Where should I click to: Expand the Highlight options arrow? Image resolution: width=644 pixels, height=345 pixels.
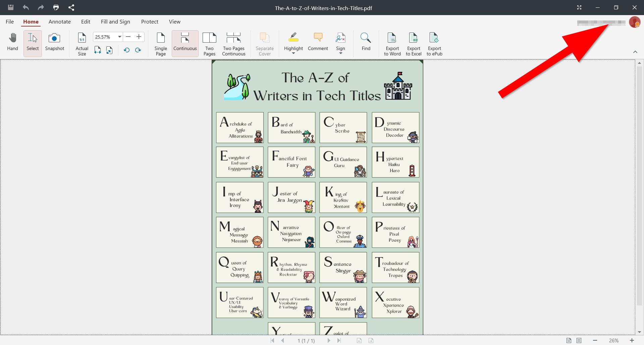tap(293, 53)
